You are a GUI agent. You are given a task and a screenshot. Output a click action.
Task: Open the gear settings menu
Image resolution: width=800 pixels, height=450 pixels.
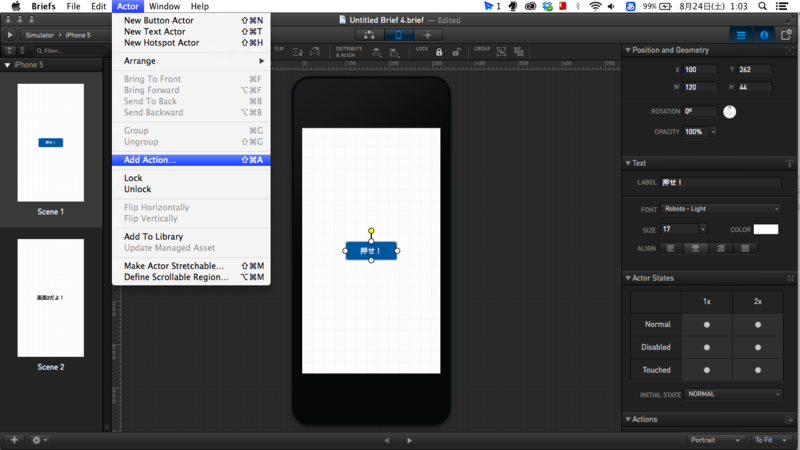click(39, 440)
